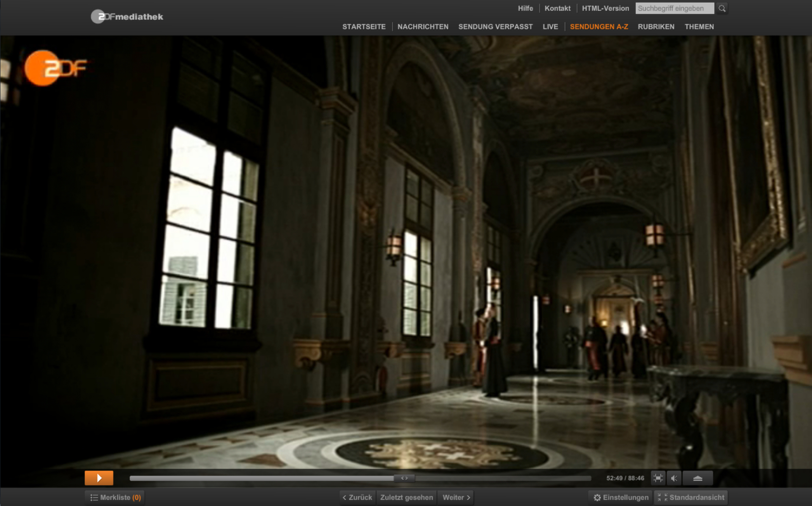Open the Startseite menu item
The image size is (812, 506).
364,27
